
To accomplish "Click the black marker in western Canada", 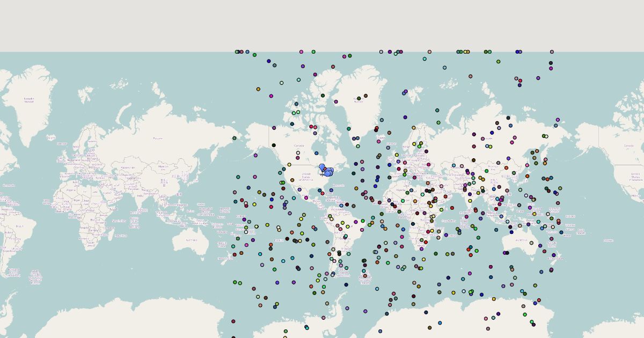I will click(x=273, y=145).
